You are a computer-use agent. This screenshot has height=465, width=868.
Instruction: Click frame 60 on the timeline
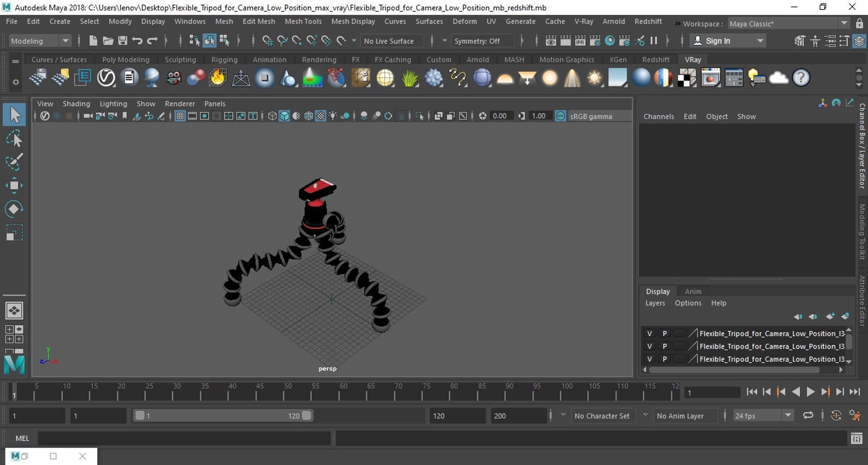[344, 392]
